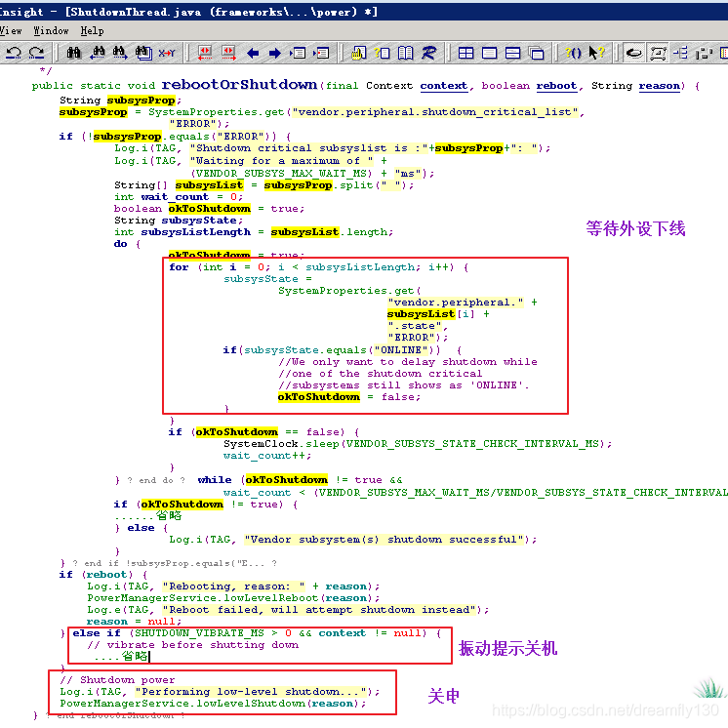This screenshot has width=728, height=728.
Task: Open the View menu
Action: (x=11, y=30)
